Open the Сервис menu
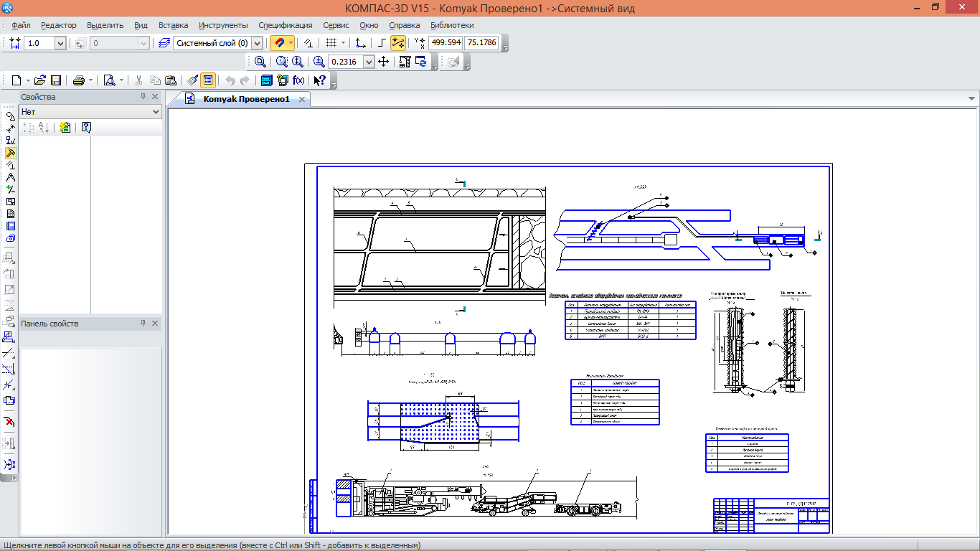The height and width of the screenshot is (551, 980). [336, 25]
